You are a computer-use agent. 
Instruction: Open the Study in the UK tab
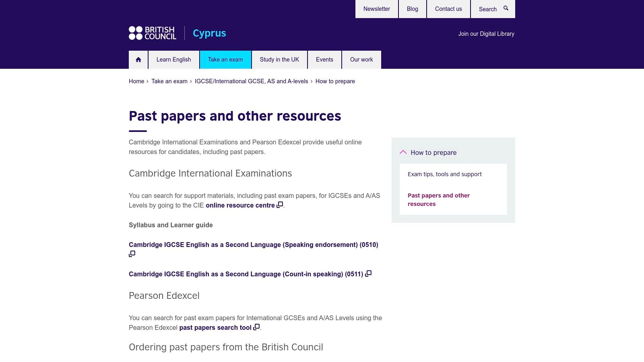click(279, 60)
